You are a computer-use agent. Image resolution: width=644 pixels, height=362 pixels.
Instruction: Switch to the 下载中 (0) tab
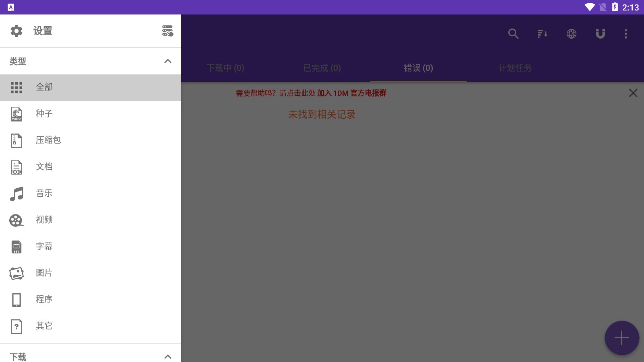tap(225, 68)
